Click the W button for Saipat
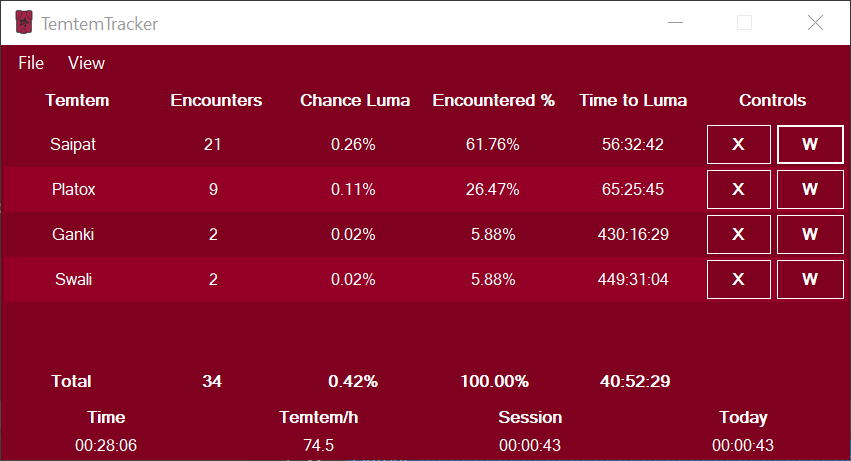Viewport: 851px width, 461px height. 810,144
